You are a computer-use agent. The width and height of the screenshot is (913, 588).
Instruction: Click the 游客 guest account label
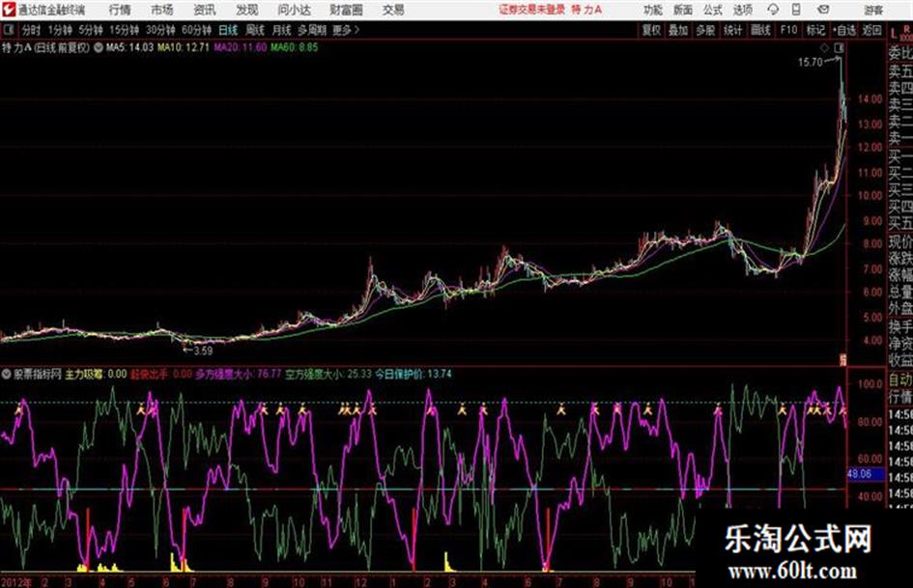872,10
